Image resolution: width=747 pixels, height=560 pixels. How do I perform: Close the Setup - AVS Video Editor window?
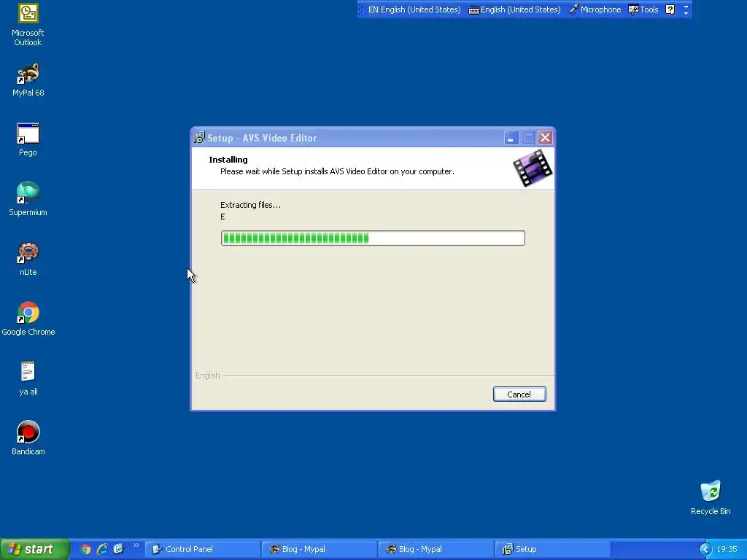click(x=545, y=138)
